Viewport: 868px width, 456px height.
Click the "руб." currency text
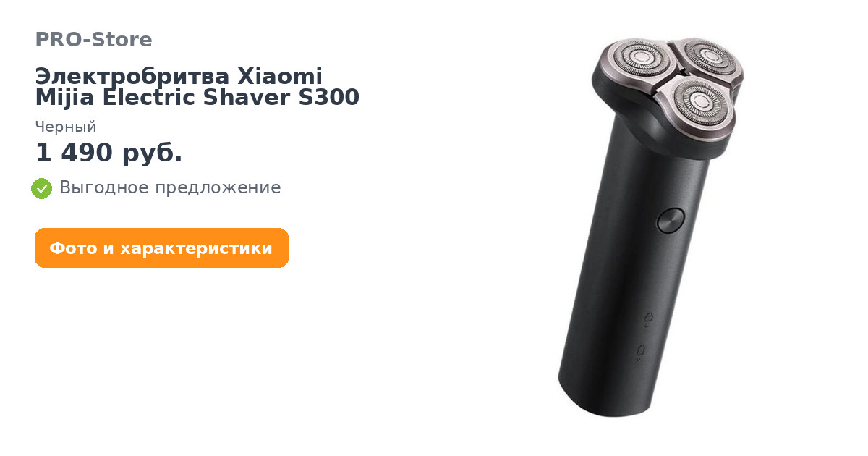pyautogui.click(x=152, y=154)
